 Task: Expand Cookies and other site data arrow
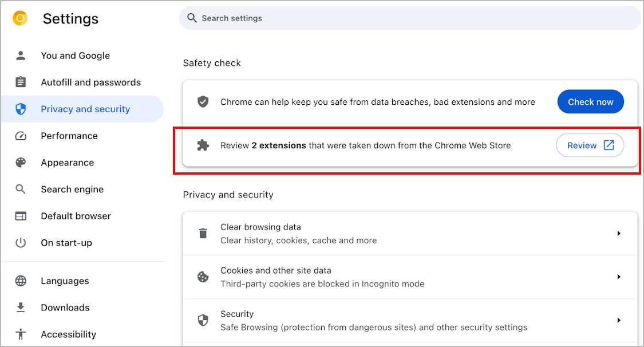619,277
